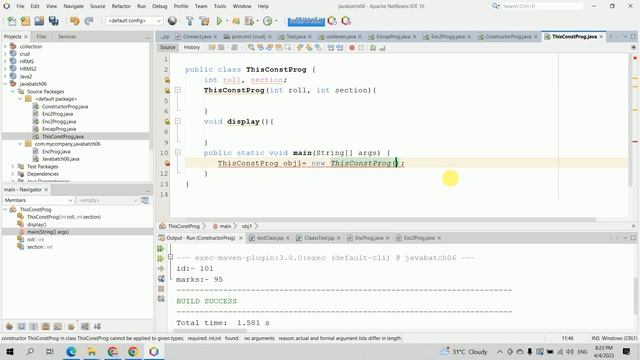
Task: Click the Profile Project toolbar icon
Action: coord(268,21)
